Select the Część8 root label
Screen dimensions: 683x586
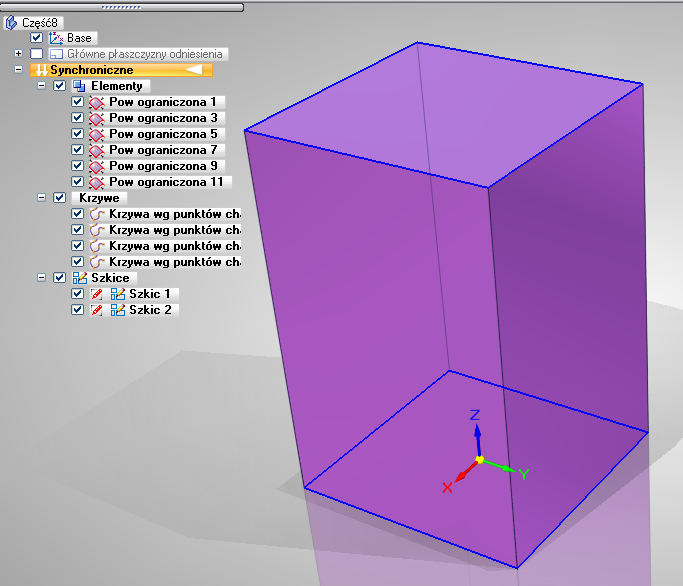coord(40,23)
